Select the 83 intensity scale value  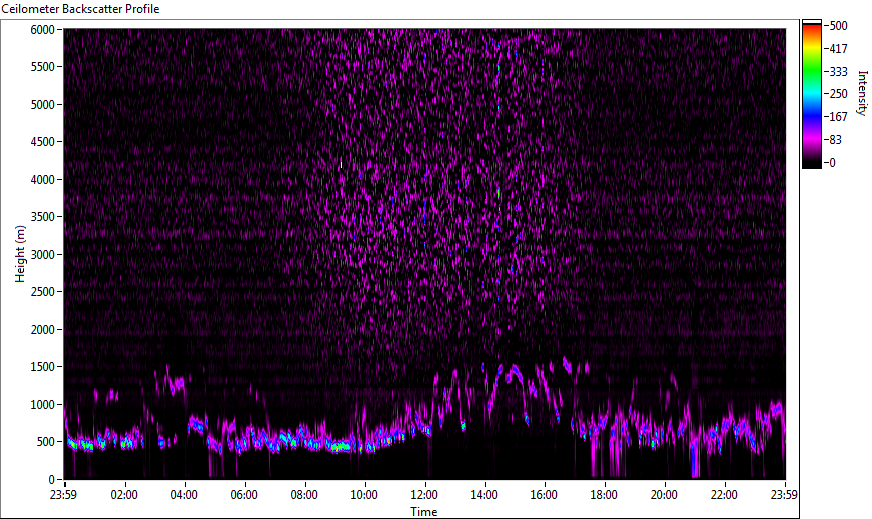[835, 140]
